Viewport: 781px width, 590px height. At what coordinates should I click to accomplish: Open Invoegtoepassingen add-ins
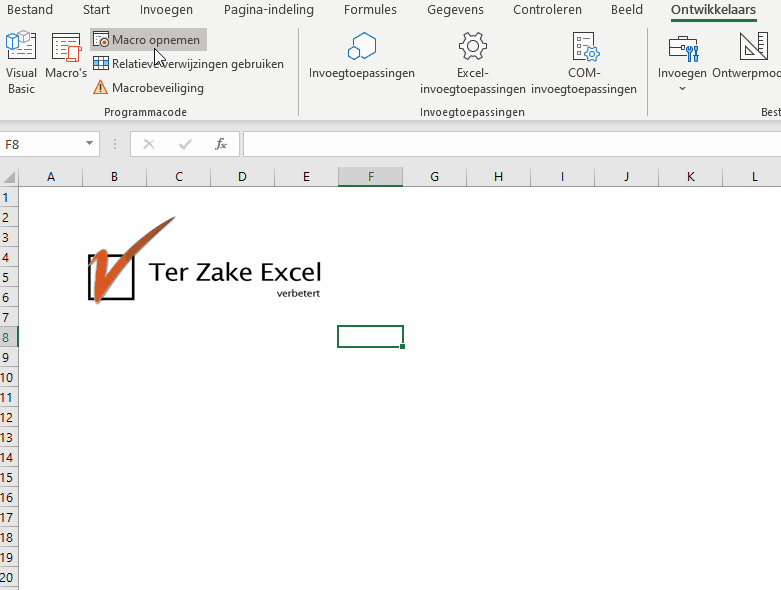362,56
